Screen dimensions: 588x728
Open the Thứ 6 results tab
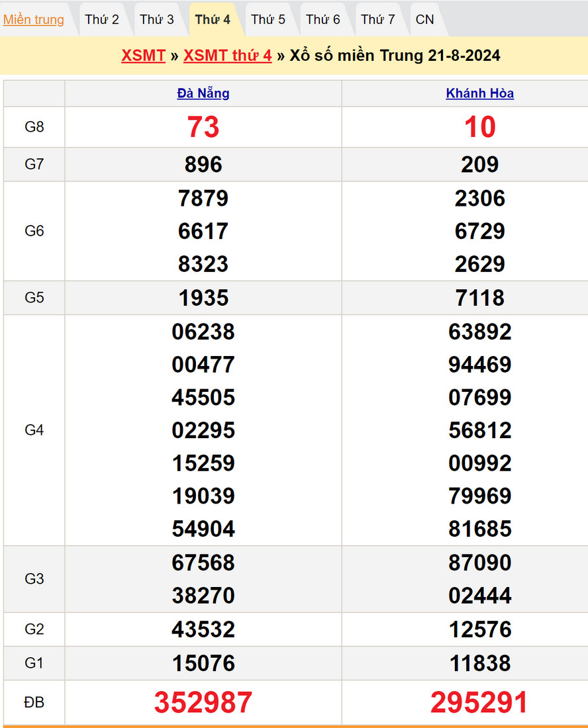click(x=323, y=20)
